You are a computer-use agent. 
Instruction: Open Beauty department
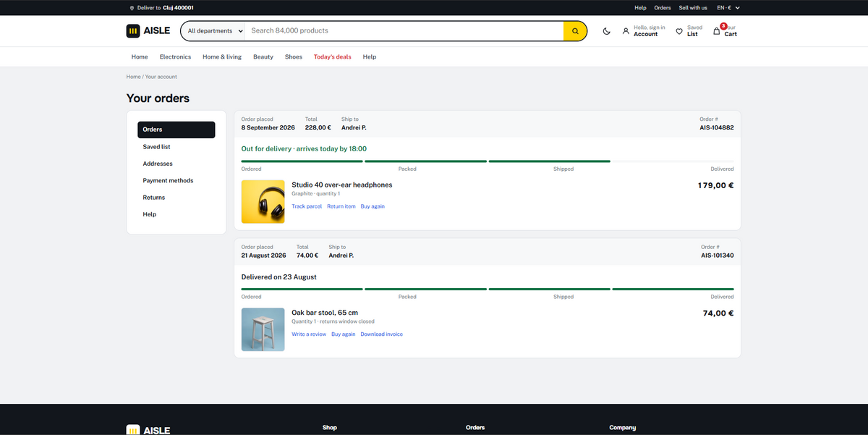click(263, 56)
